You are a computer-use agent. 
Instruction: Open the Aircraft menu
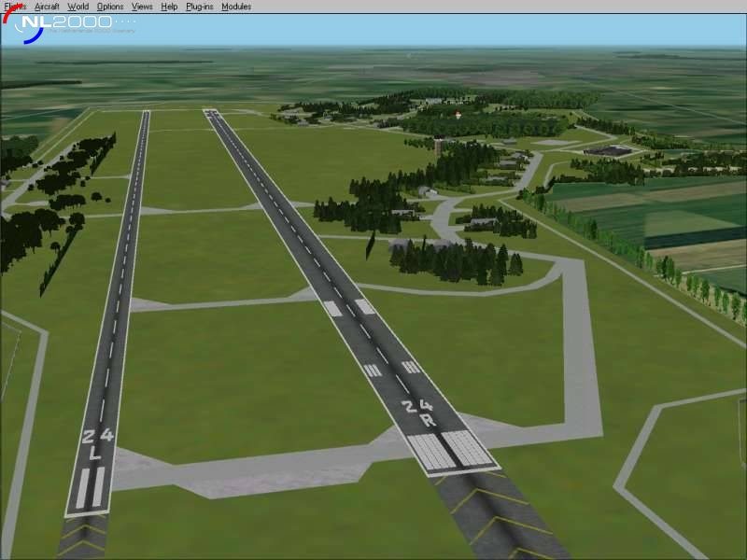[x=47, y=7]
